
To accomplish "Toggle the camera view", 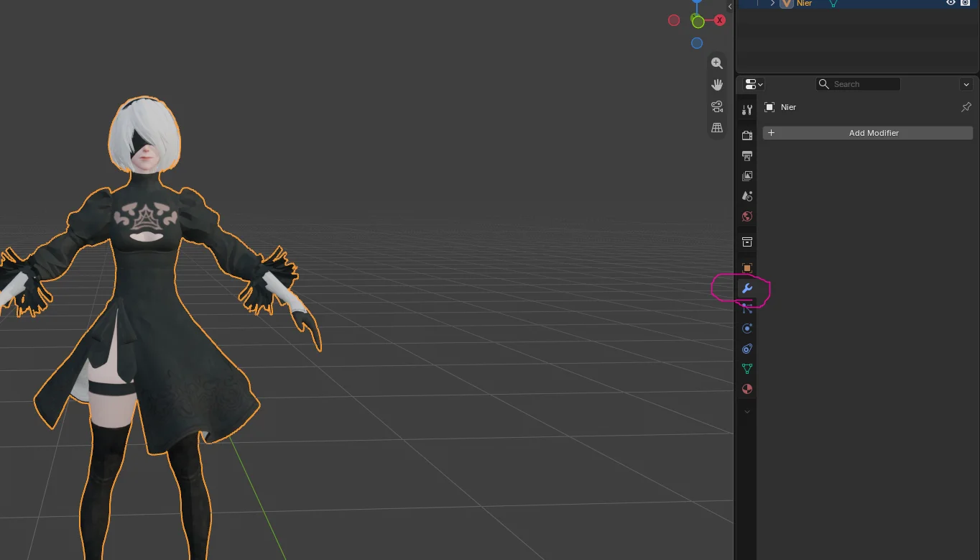I will click(717, 106).
